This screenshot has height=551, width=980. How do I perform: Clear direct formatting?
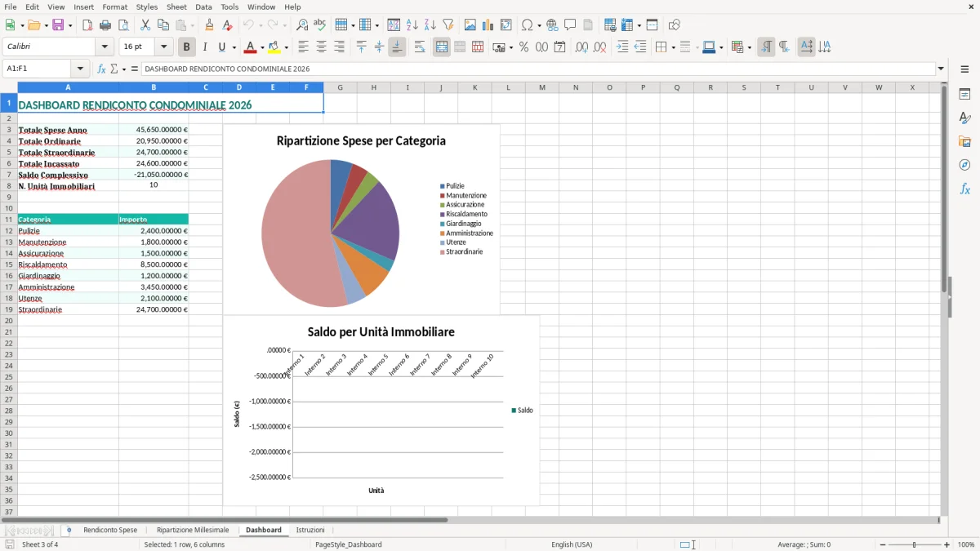[x=228, y=25]
